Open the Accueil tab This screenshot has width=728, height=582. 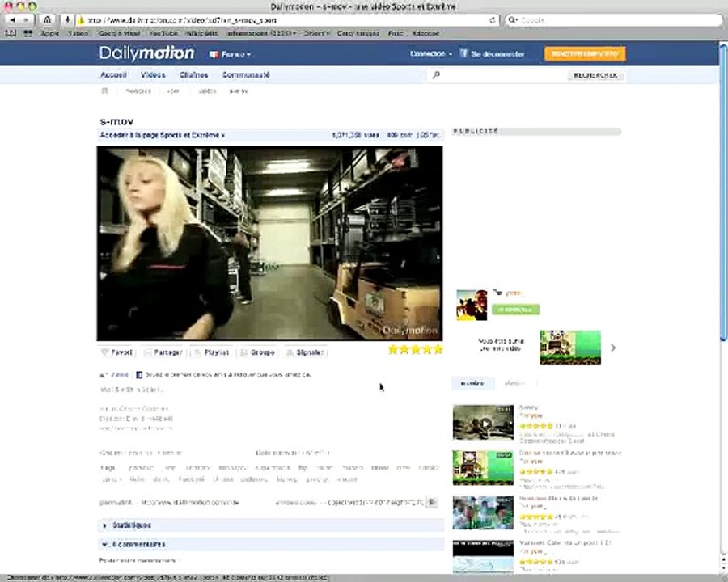[x=113, y=74]
